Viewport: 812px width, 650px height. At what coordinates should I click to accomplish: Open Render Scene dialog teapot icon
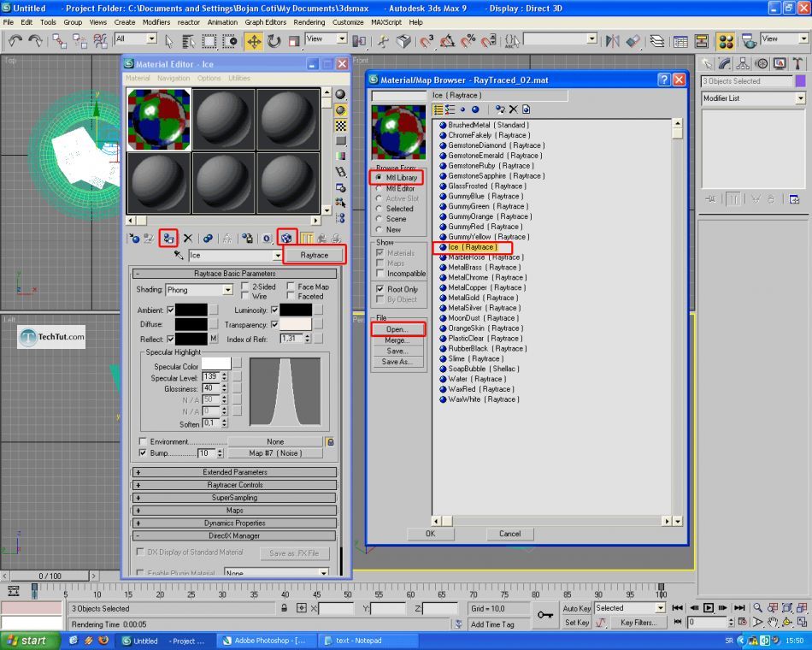coord(748,40)
